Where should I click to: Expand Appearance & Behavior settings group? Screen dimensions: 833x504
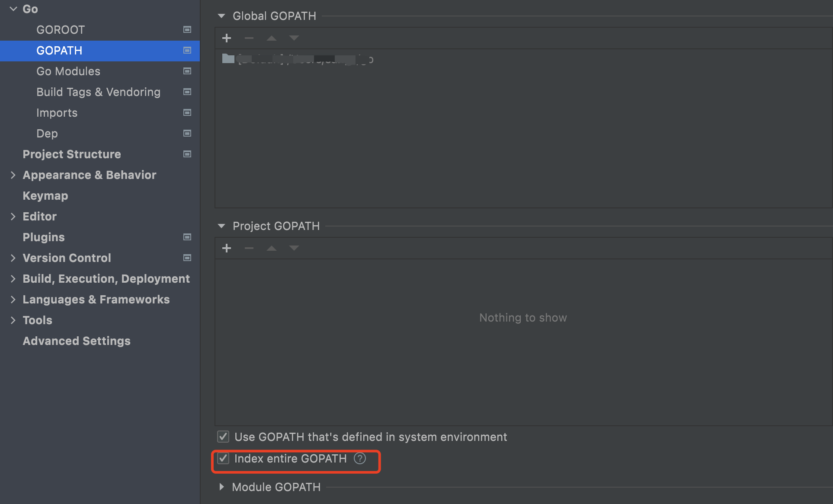pyautogui.click(x=13, y=175)
